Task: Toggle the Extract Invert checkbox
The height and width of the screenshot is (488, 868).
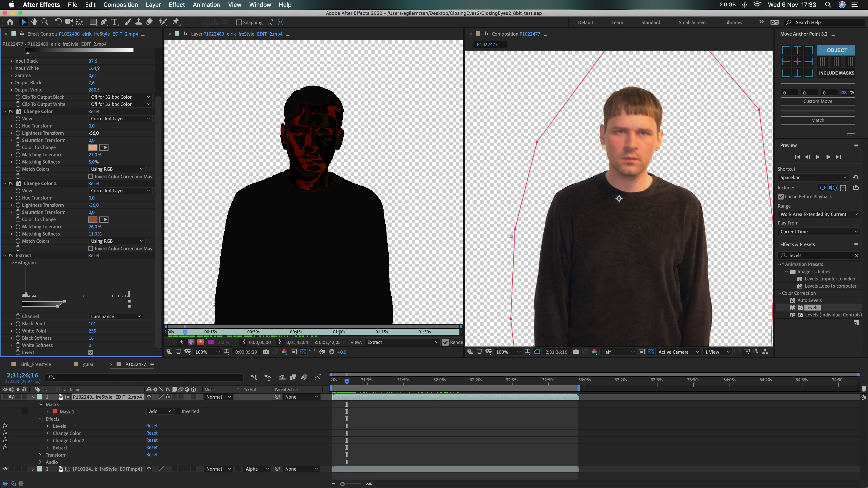Action: [x=91, y=353]
